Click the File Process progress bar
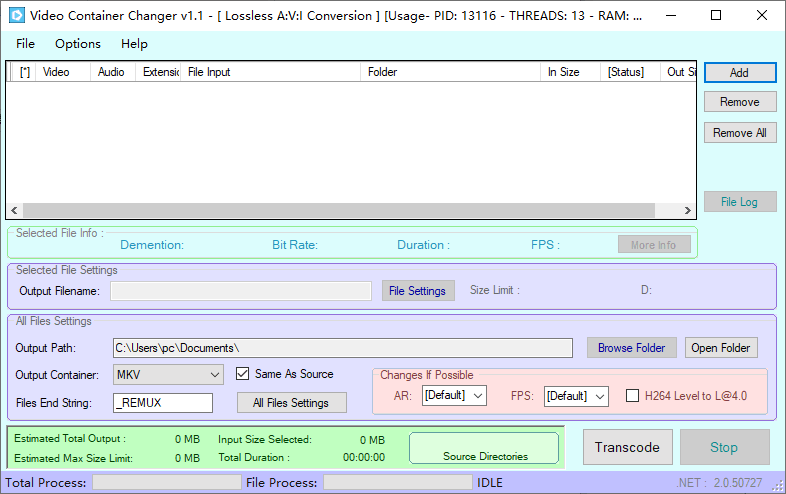This screenshot has width=786, height=494. tap(398, 482)
